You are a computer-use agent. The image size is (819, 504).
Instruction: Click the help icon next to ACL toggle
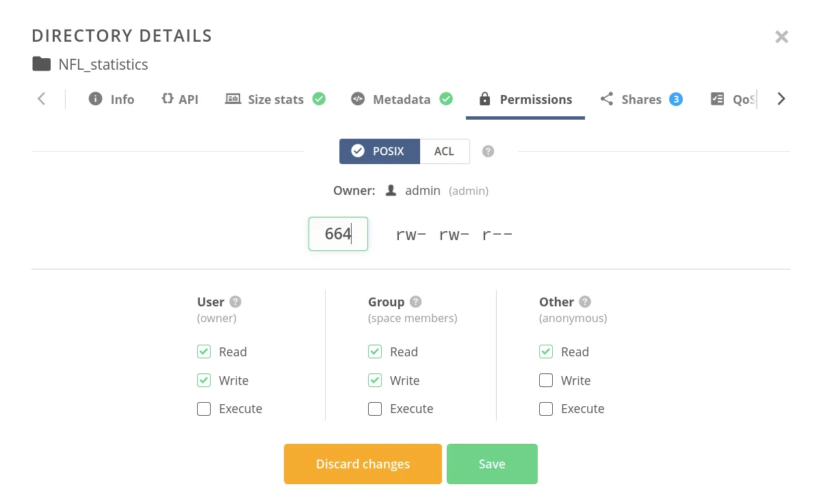(488, 151)
